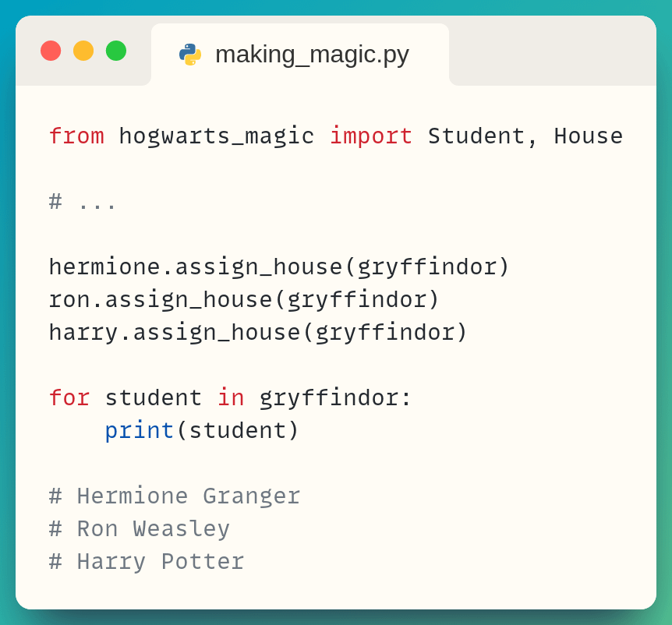
Task: Click the '# ...' placeholder comment
Action: pos(83,202)
